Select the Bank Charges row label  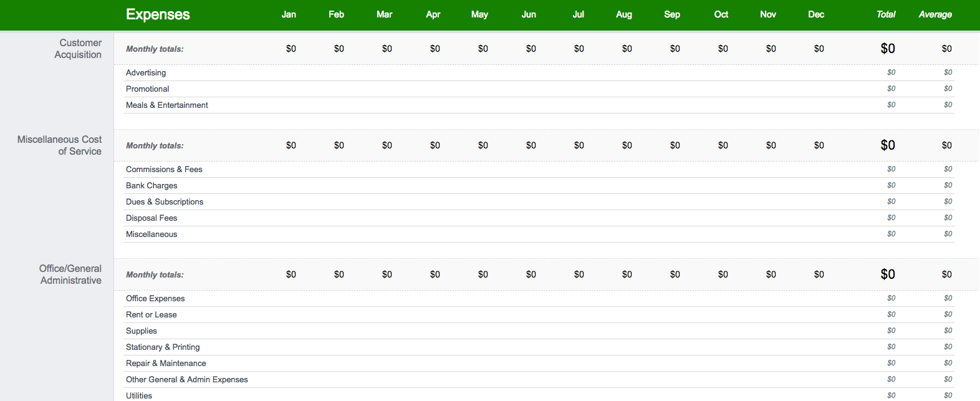pos(151,186)
